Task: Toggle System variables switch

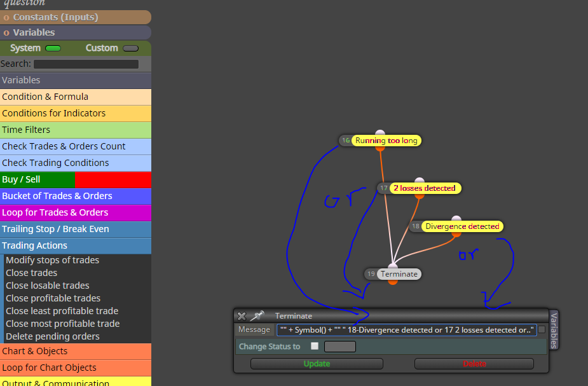Action: tap(53, 48)
